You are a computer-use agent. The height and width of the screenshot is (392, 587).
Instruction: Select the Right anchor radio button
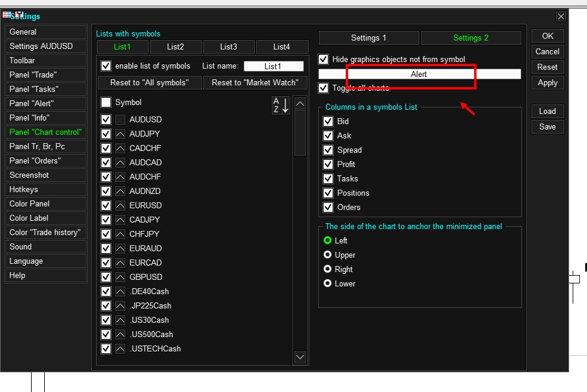pyautogui.click(x=328, y=269)
